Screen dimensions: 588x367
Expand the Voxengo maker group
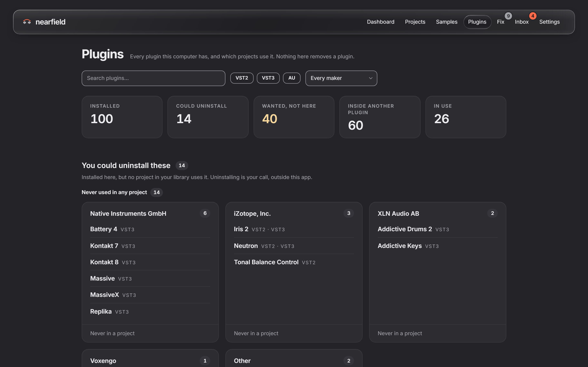pos(150,361)
